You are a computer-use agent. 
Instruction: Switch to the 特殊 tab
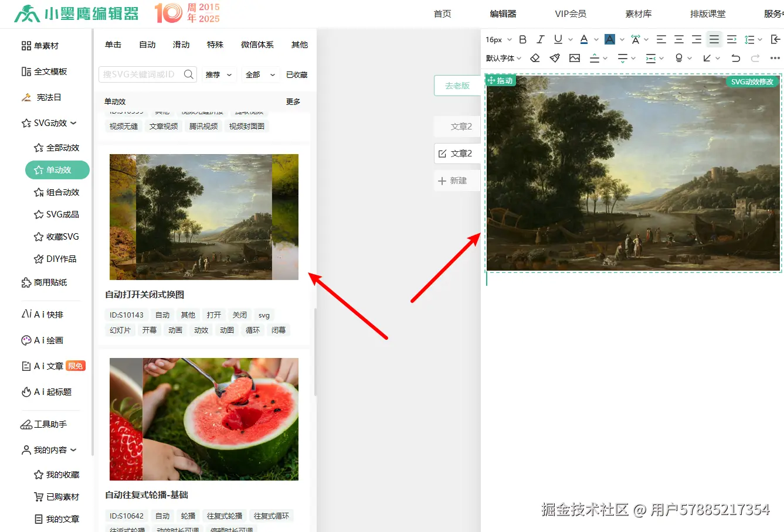(215, 45)
